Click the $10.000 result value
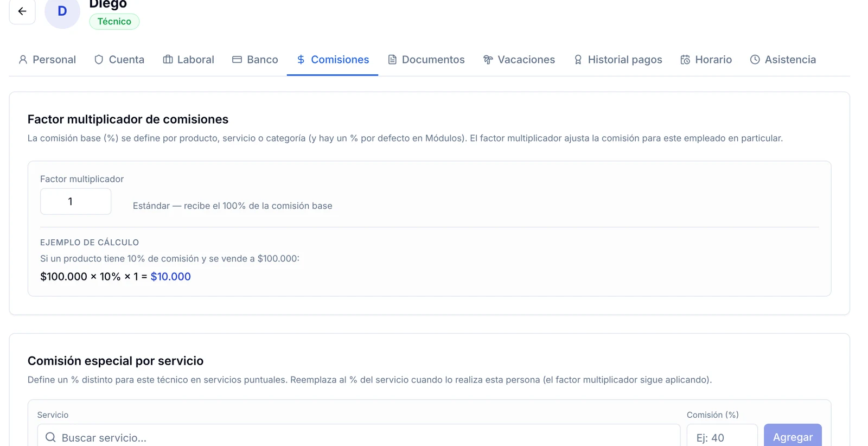This screenshot has height=446, width=868. (x=171, y=277)
